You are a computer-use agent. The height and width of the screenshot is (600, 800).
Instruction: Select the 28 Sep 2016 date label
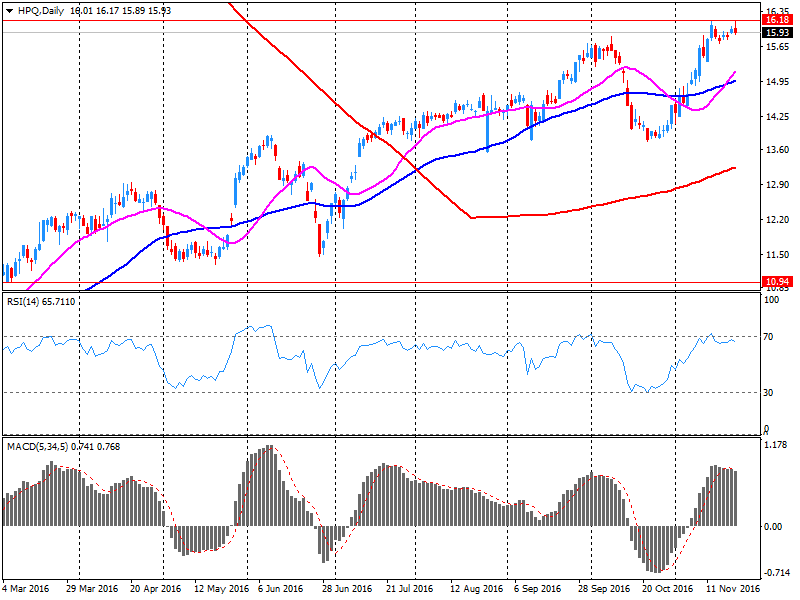pos(604,588)
